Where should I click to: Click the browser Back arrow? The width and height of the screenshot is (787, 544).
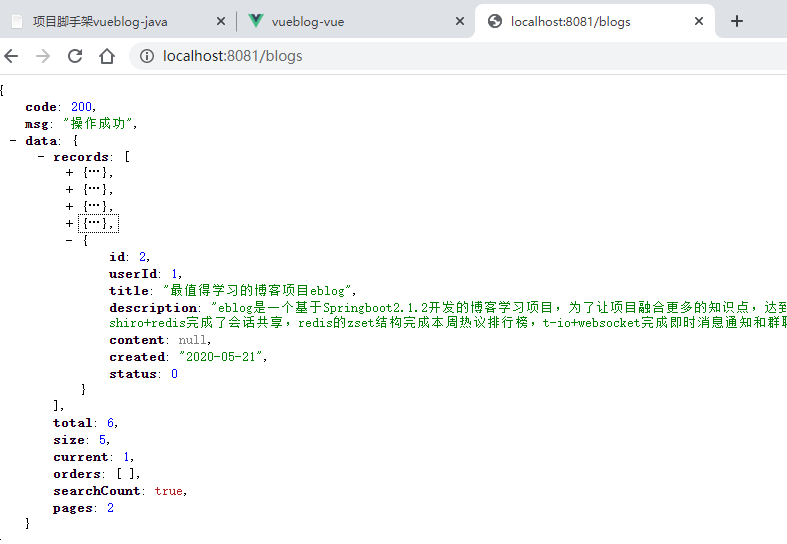coord(11,56)
